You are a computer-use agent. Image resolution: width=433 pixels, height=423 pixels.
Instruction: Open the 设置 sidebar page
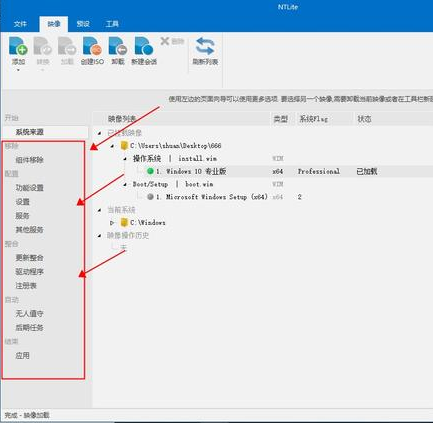click(23, 202)
